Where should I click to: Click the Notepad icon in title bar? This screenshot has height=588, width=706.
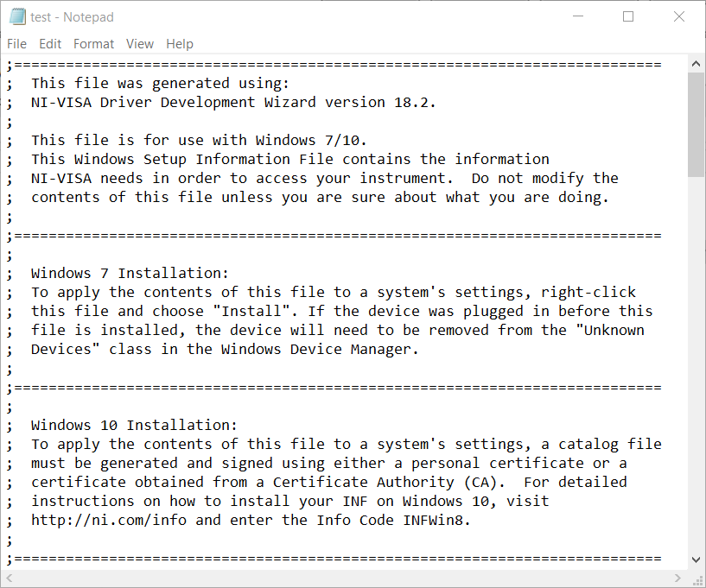tap(17, 17)
